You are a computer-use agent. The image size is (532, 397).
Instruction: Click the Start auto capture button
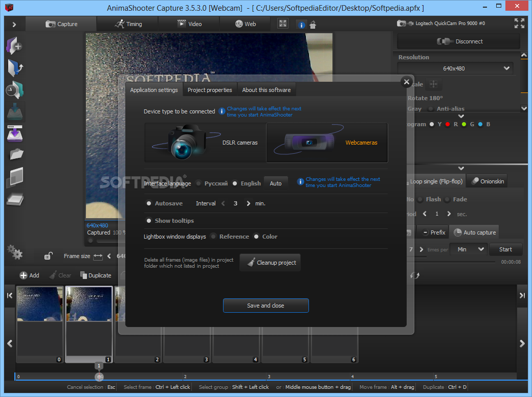pyautogui.click(x=505, y=249)
